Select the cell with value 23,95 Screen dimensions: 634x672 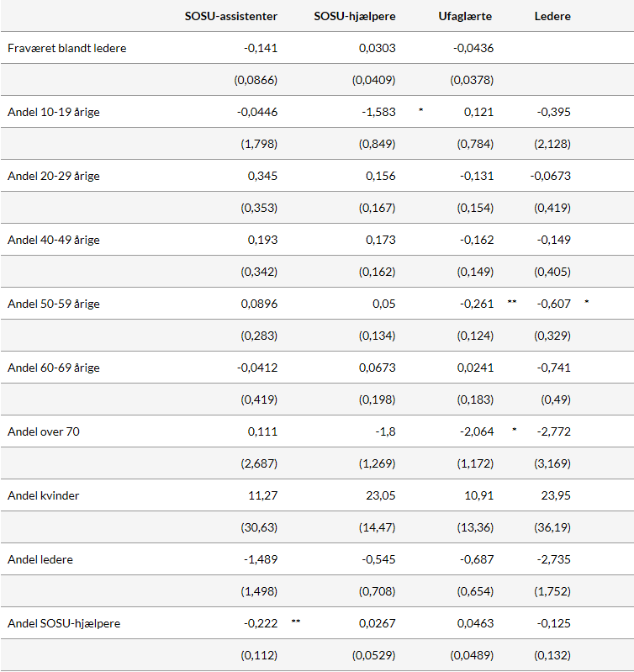(556, 495)
